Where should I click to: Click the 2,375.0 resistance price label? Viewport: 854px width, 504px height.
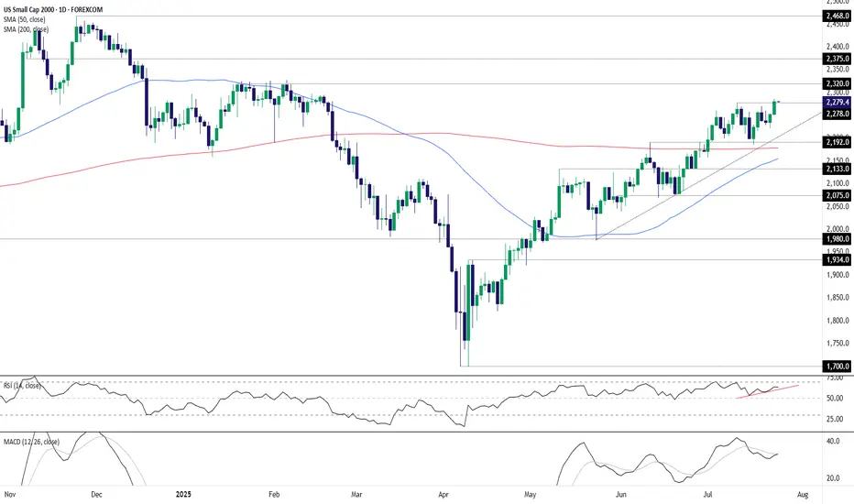(838, 59)
